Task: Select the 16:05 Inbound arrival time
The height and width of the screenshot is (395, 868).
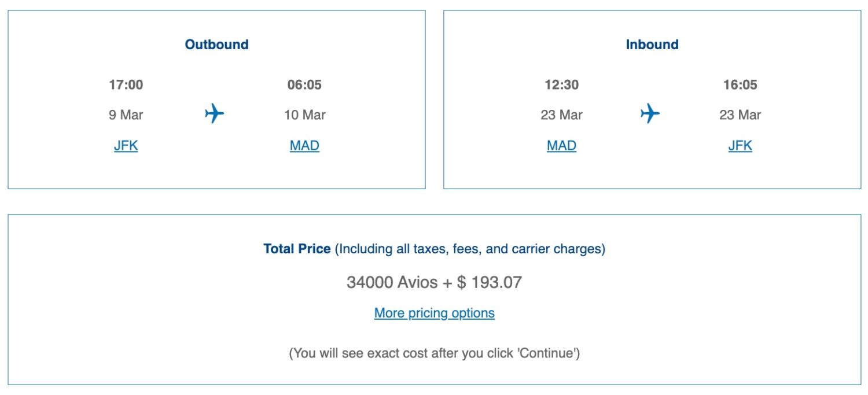Action: point(740,84)
